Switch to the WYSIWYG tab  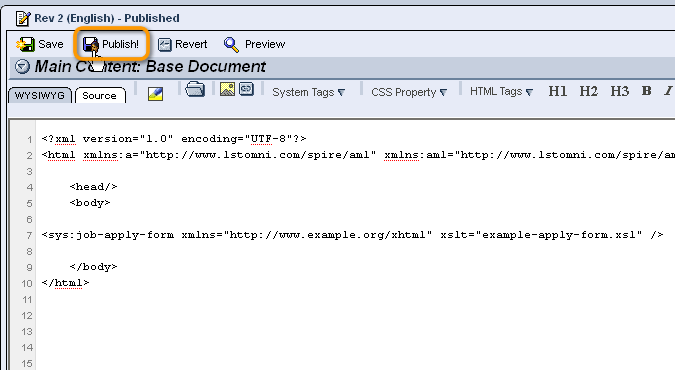pyautogui.click(x=40, y=95)
